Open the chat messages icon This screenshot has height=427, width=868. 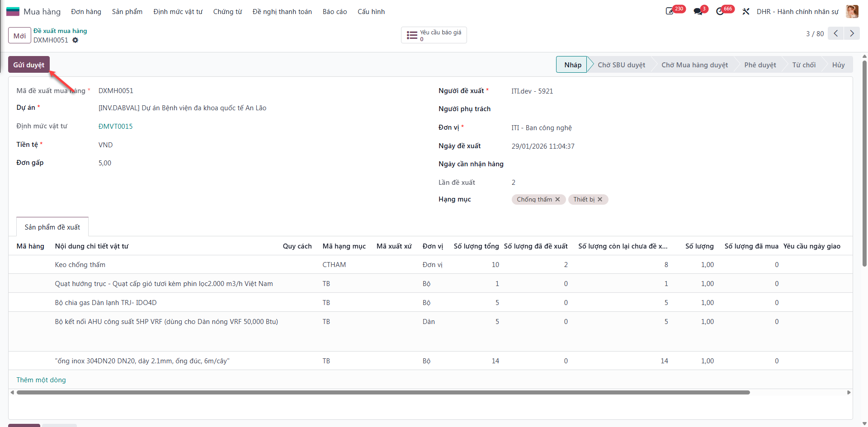tap(698, 11)
